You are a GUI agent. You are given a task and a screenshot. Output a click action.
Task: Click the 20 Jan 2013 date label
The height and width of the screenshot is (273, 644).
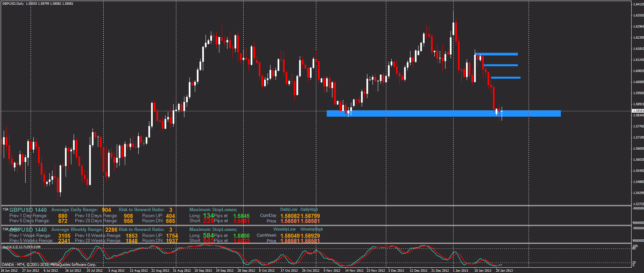point(504,271)
